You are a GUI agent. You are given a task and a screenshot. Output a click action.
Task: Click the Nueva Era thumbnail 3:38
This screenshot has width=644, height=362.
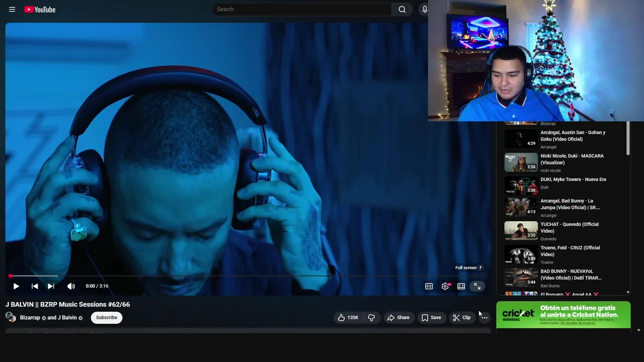point(521,186)
